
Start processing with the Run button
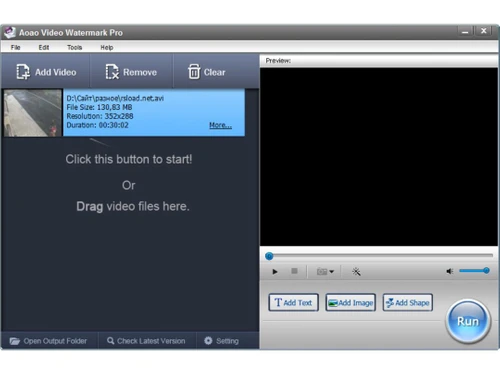[x=468, y=321]
